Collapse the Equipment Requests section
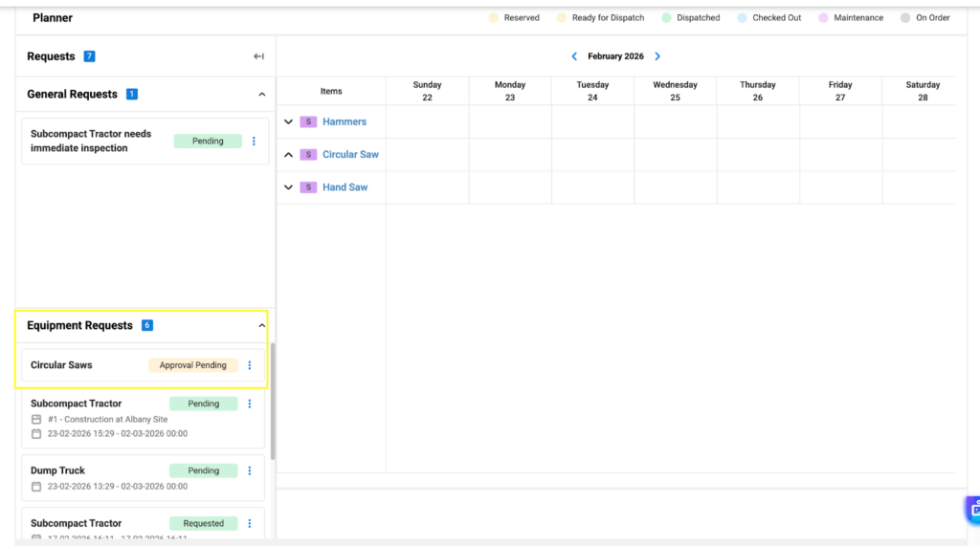The width and height of the screenshot is (980, 546). 262,326
